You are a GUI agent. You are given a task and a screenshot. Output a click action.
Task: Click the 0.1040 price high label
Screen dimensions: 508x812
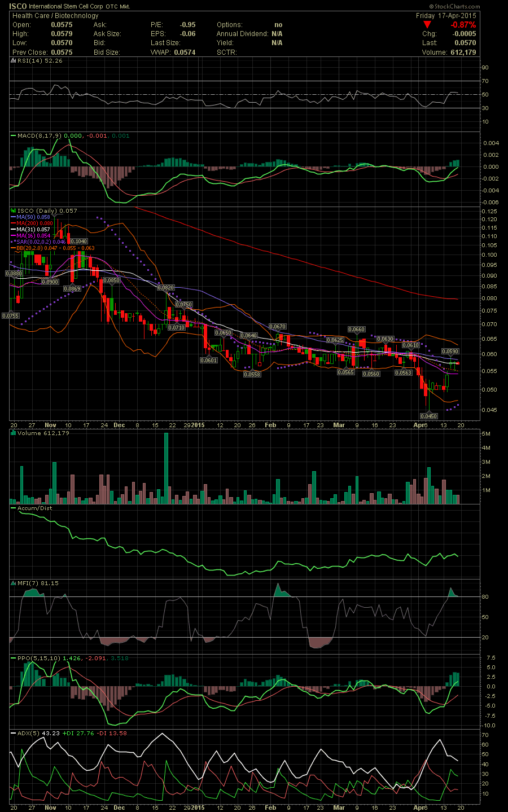[x=78, y=242]
